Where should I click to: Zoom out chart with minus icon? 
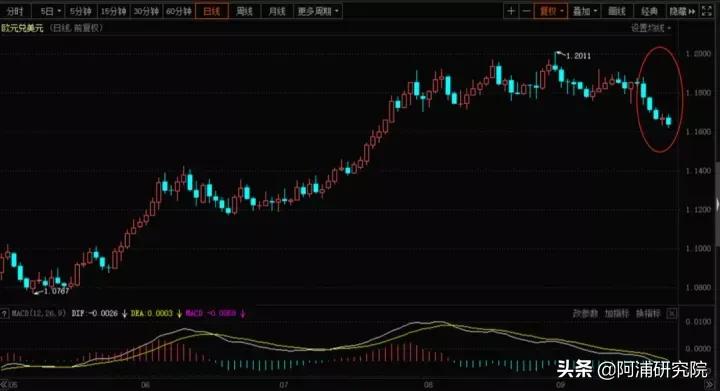coord(526,11)
